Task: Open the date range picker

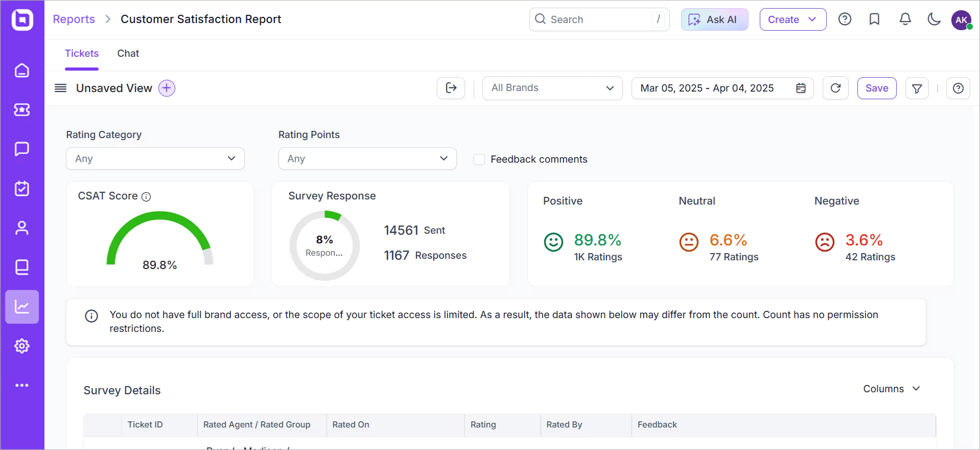Action: pyautogui.click(x=722, y=88)
